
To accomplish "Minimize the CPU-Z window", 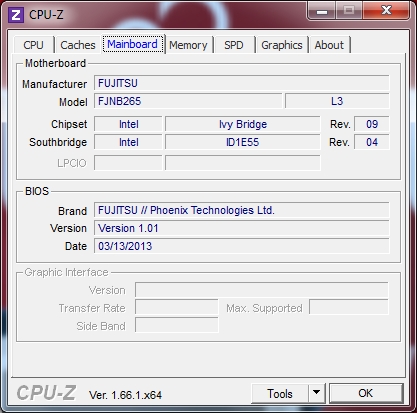I will pos(322,11).
